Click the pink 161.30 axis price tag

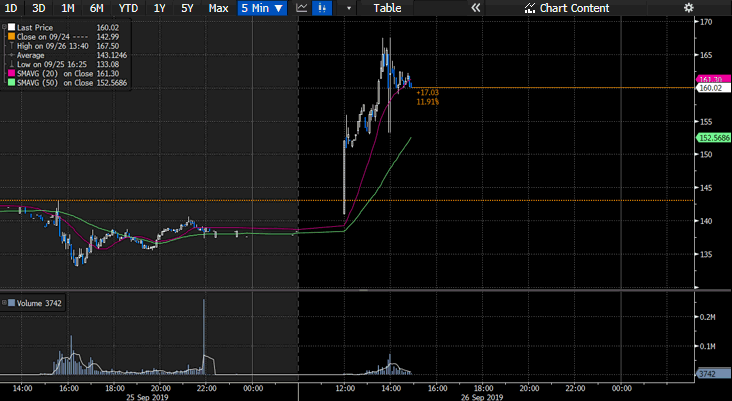coord(713,79)
